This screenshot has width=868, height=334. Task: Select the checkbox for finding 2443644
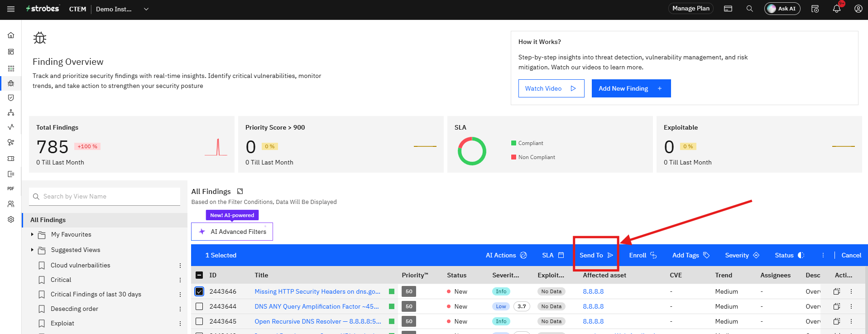[199, 306]
